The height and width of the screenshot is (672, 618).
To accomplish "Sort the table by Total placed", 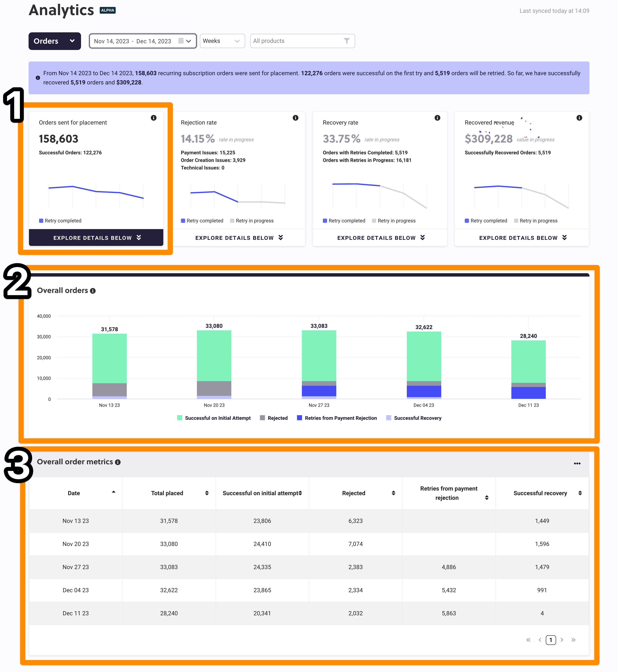I will tap(207, 493).
